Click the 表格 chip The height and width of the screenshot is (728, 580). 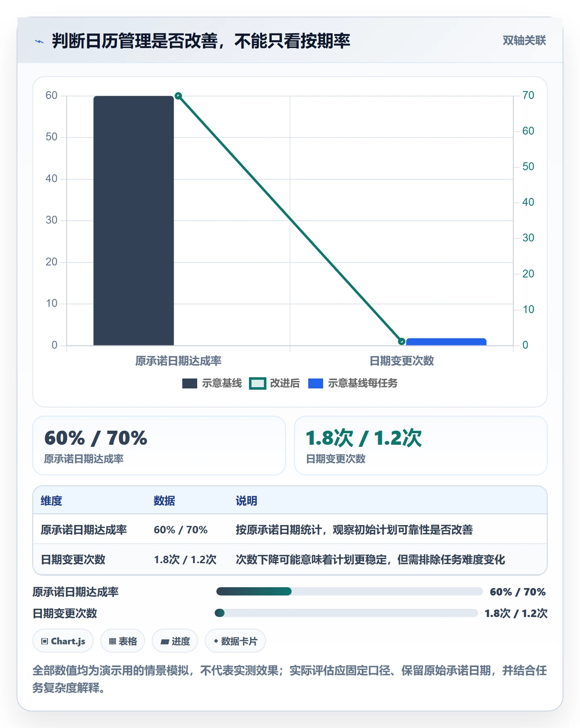point(123,641)
